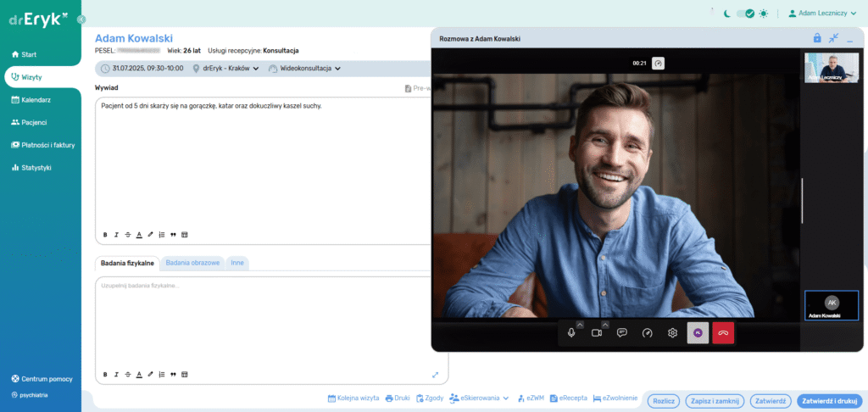
Task: Insert blockquote in Badania fizykalne editor
Action: [173, 375]
